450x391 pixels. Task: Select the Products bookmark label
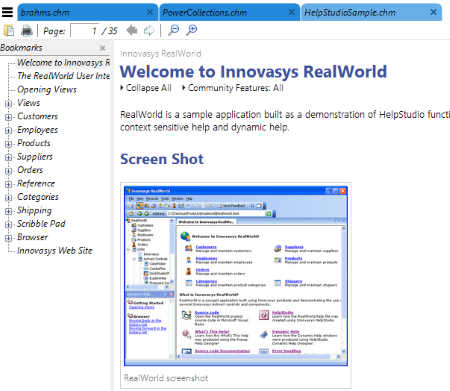point(34,143)
